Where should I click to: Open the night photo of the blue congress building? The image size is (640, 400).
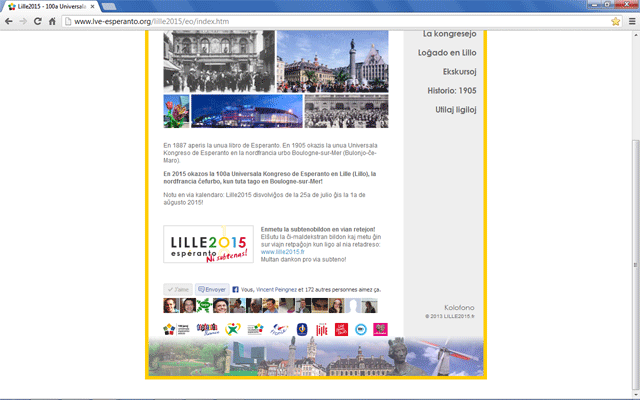tap(247, 111)
